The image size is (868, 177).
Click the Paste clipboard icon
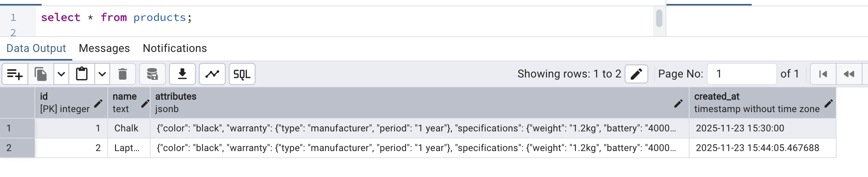click(82, 74)
